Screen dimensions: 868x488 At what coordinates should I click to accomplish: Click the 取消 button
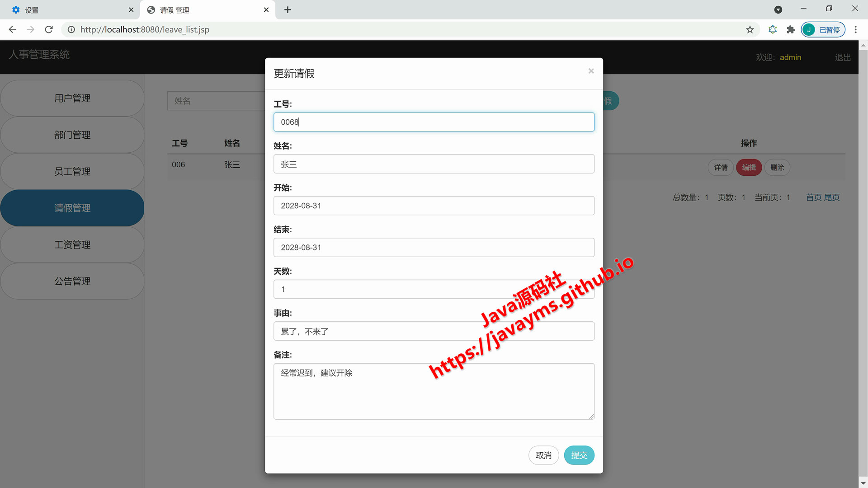pyautogui.click(x=543, y=455)
